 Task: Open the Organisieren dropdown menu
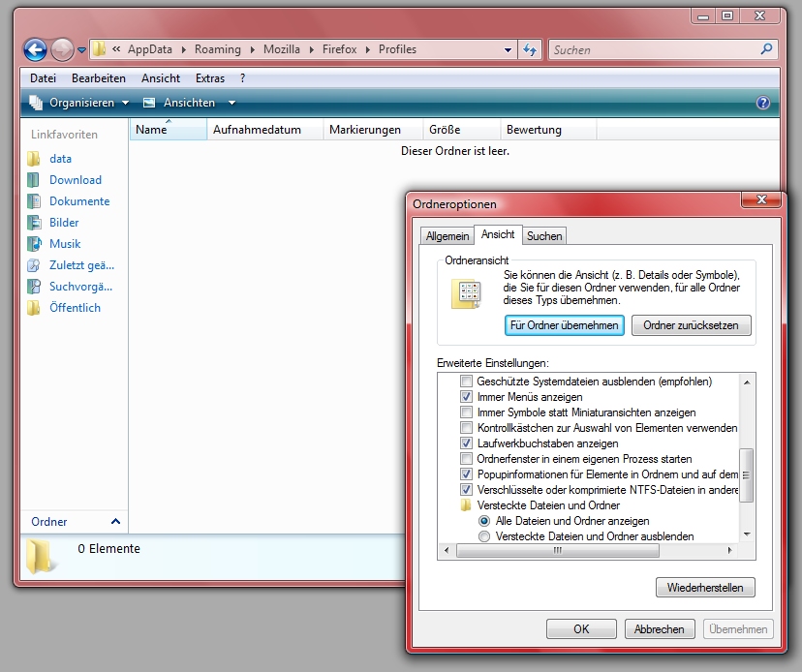(x=125, y=103)
